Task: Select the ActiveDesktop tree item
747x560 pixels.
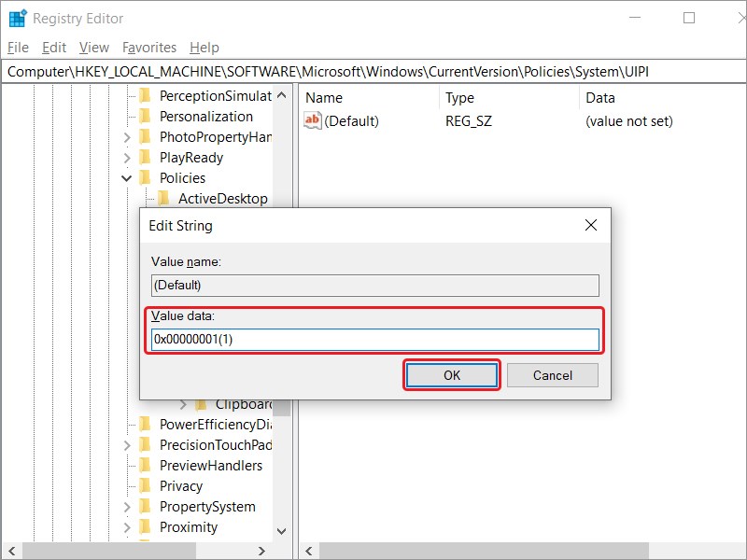Action: point(222,198)
